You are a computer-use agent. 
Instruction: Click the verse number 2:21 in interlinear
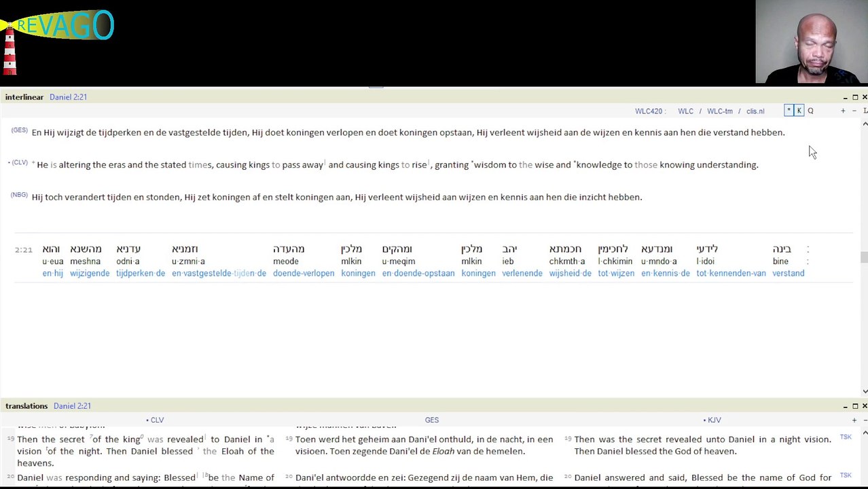24,250
